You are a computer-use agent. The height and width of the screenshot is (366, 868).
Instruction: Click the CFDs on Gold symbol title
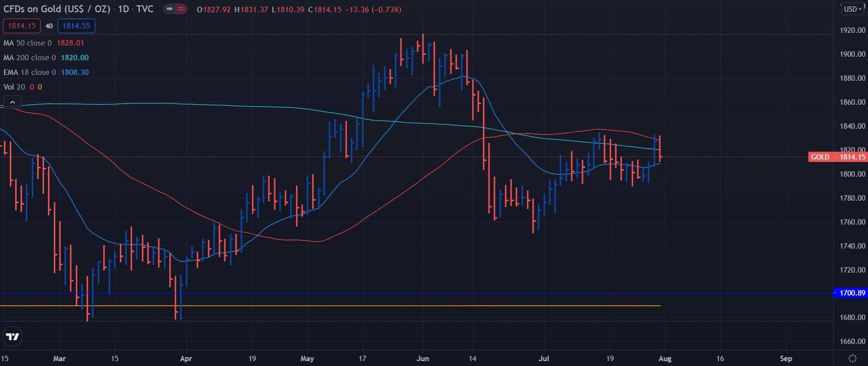(57, 9)
